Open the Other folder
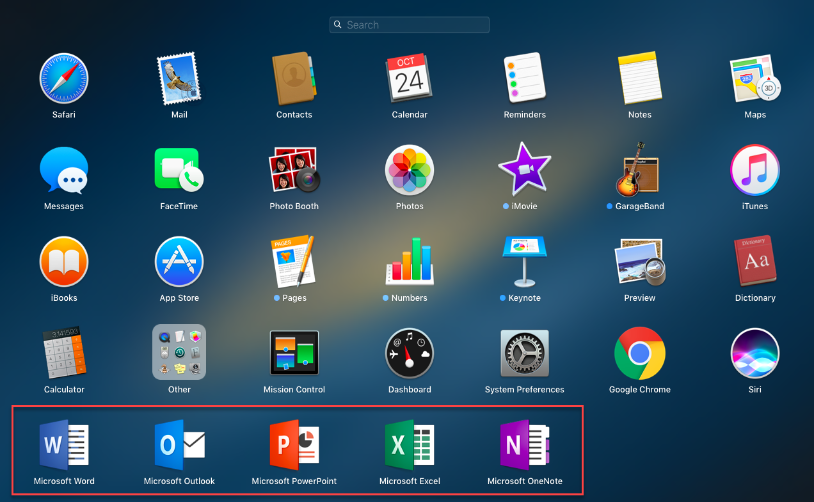 click(179, 352)
